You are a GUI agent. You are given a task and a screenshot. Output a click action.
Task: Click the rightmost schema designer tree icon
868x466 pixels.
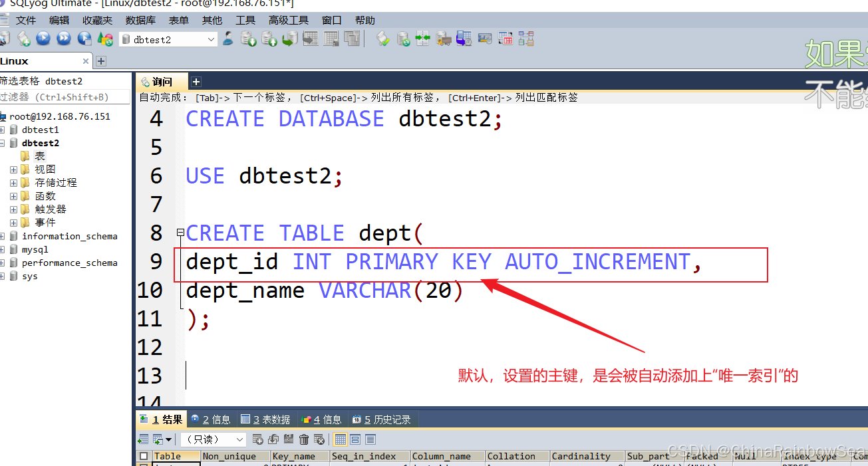527,39
